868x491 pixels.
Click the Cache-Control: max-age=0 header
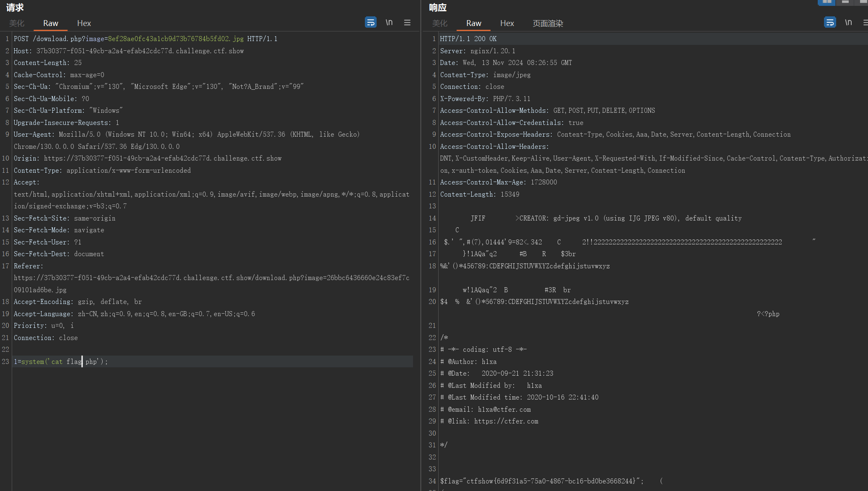pos(59,75)
